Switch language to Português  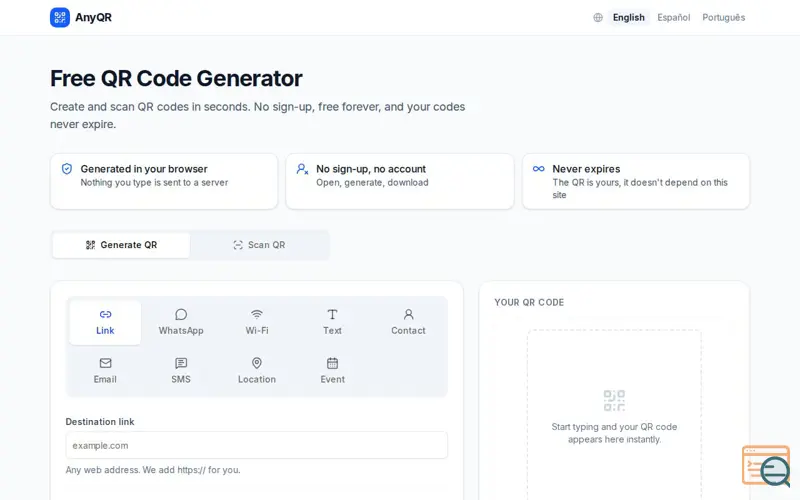click(x=723, y=17)
